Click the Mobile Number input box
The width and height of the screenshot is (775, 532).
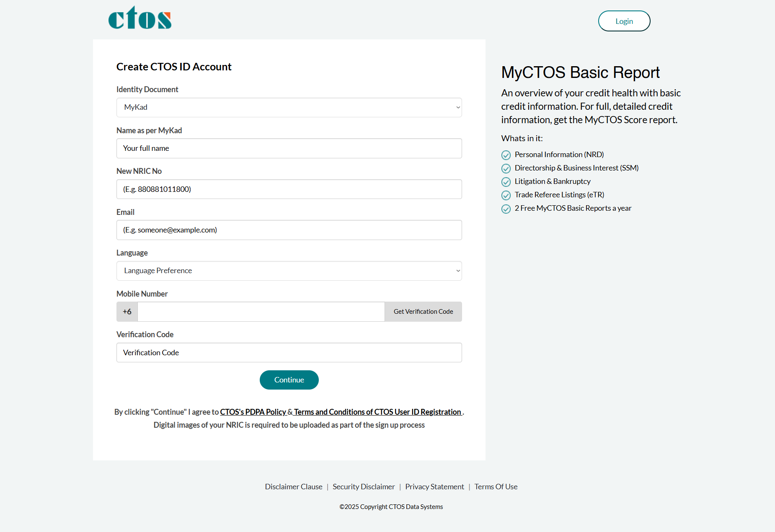click(261, 312)
